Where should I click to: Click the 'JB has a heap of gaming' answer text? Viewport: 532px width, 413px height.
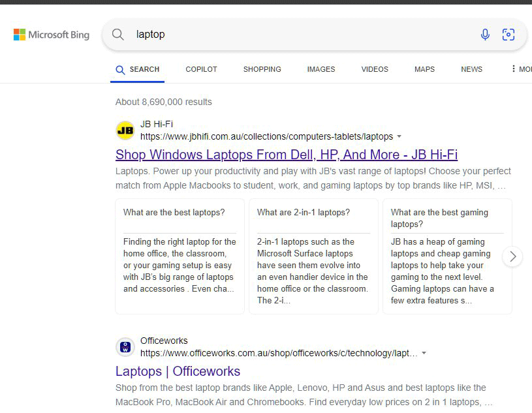pos(443,271)
